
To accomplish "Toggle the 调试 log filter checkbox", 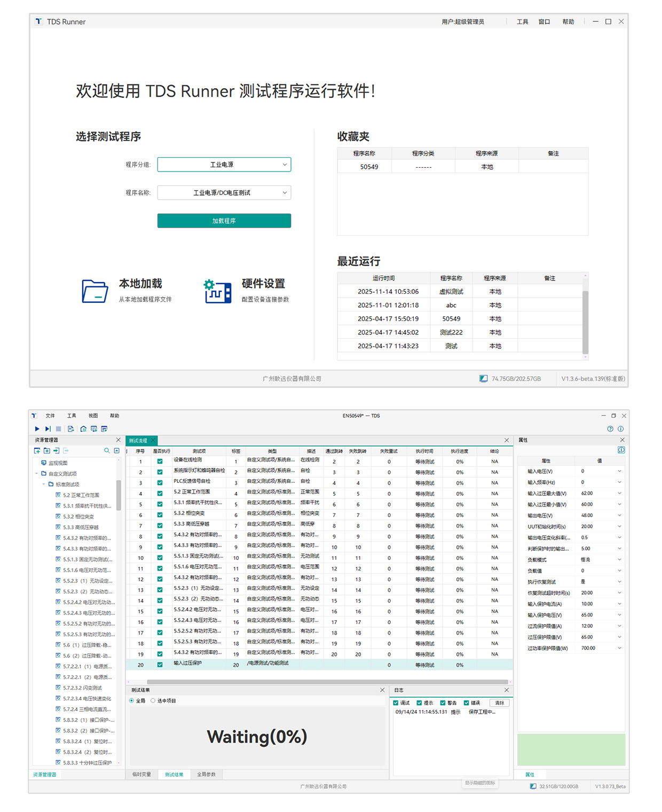I will (396, 703).
